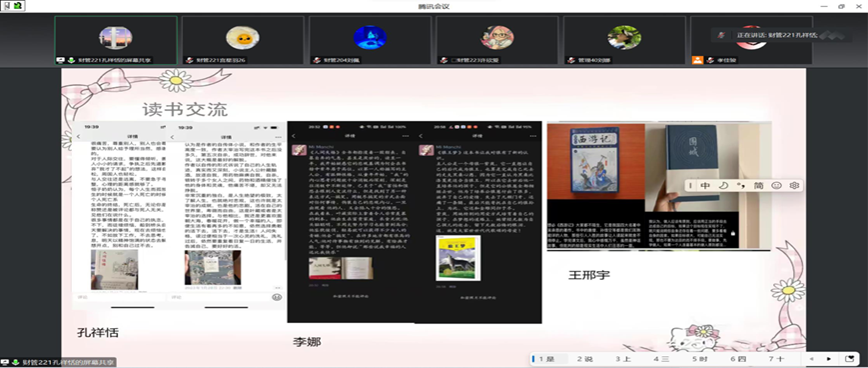Click screen-share icon on 孔祥恬 tile
This screenshot has width=868, height=368.
[61, 60]
